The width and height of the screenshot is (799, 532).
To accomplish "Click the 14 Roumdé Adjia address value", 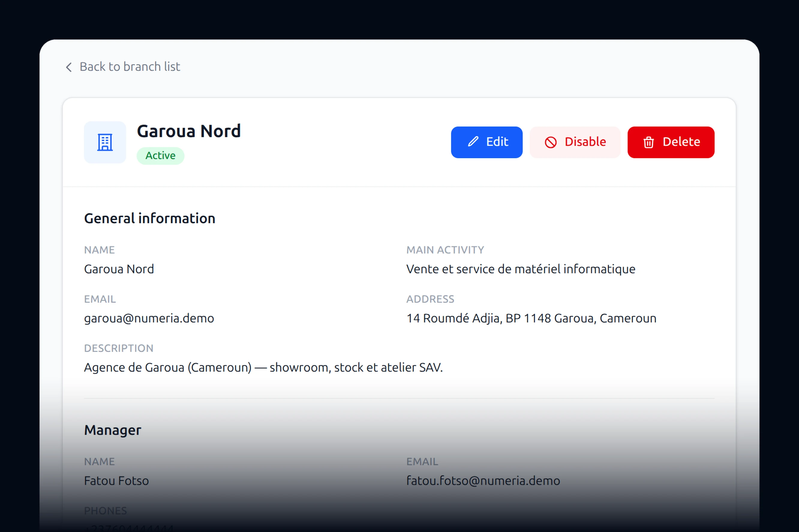I will coord(531,318).
